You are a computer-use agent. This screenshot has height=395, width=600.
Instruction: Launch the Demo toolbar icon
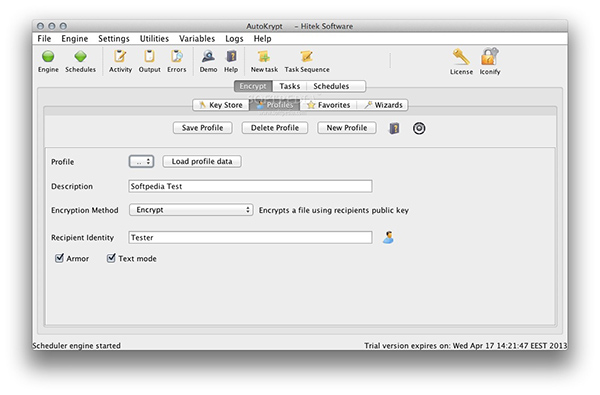208,56
